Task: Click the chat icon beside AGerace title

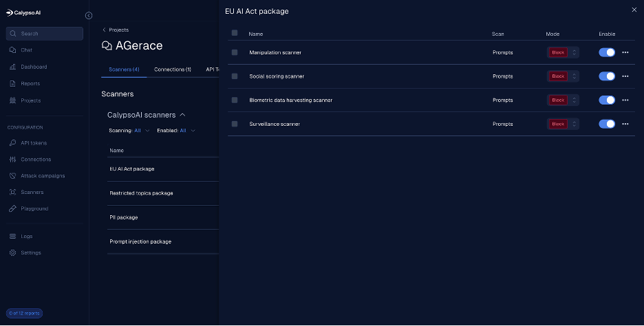Action: coord(107,45)
